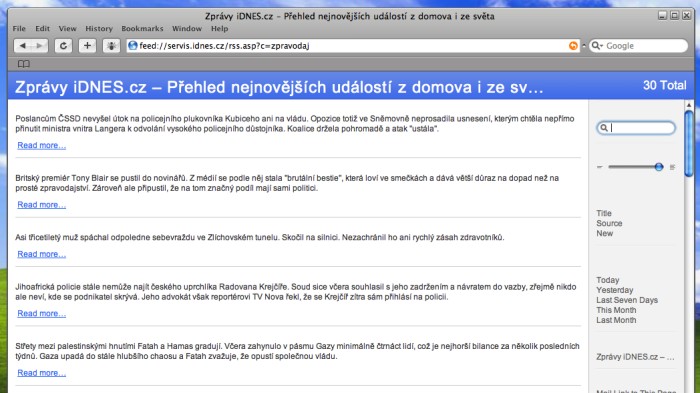Screen dimensions: 700x393
Task: Open the Help menu
Action: point(219,29)
